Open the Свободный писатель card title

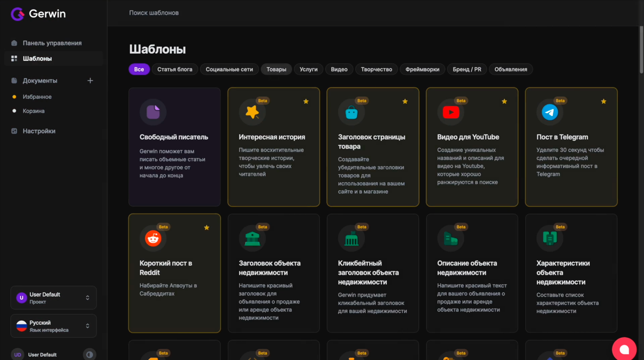pyautogui.click(x=174, y=137)
